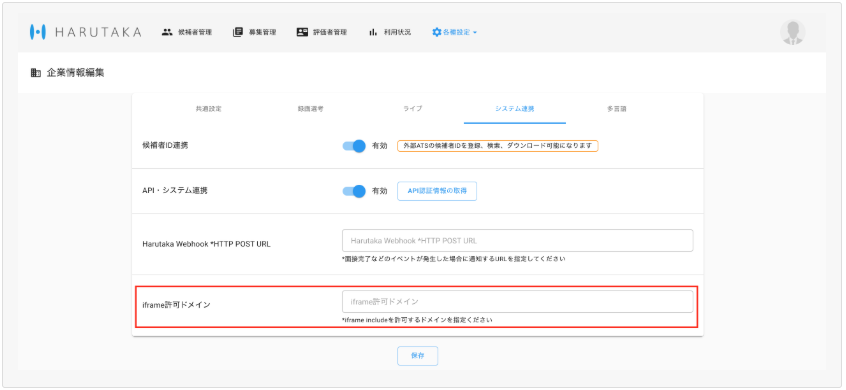Click the API・システム連携 row label

[x=175, y=191]
